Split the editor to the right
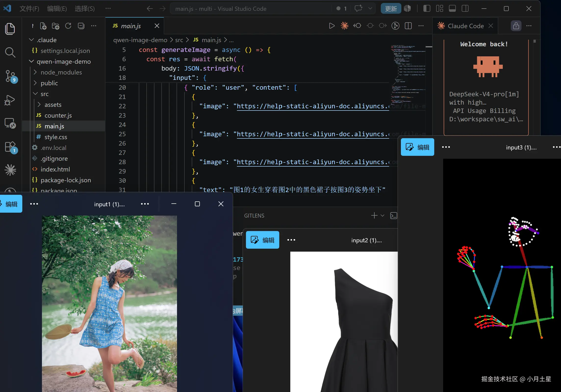The width and height of the screenshot is (561, 392). [408, 26]
